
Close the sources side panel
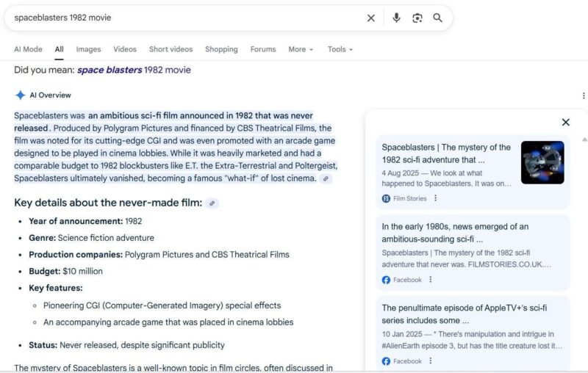tap(566, 122)
